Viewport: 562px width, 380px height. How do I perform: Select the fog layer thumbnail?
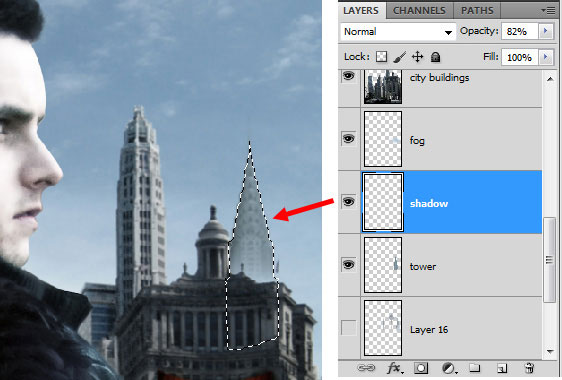pyautogui.click(x=383, y=139)
